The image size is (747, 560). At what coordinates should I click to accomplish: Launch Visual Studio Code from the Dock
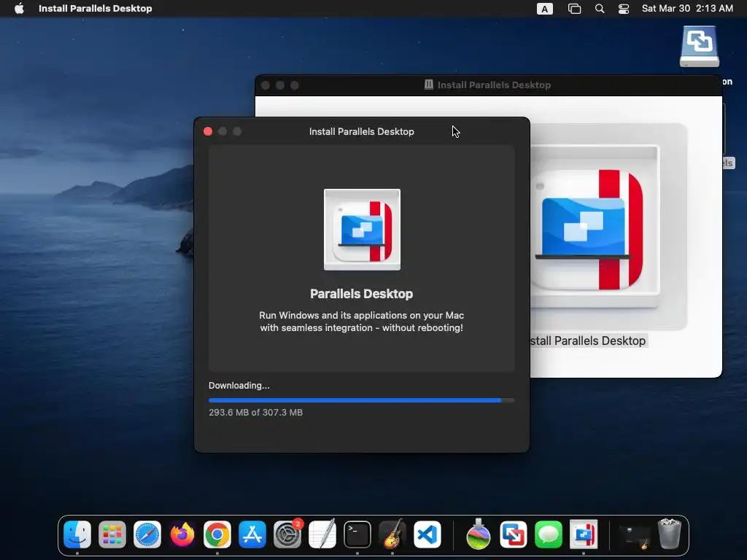[x=427, y=534]
